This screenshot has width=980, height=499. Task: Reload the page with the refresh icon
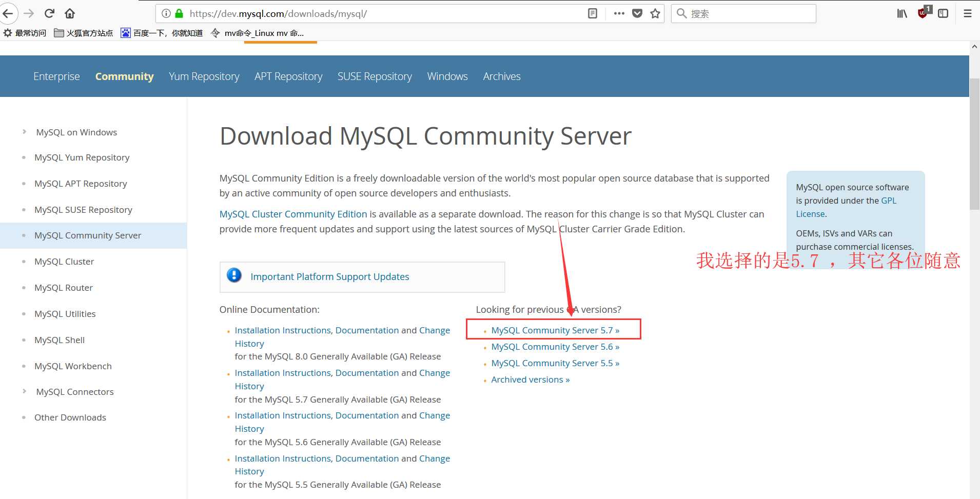point(50,13)
